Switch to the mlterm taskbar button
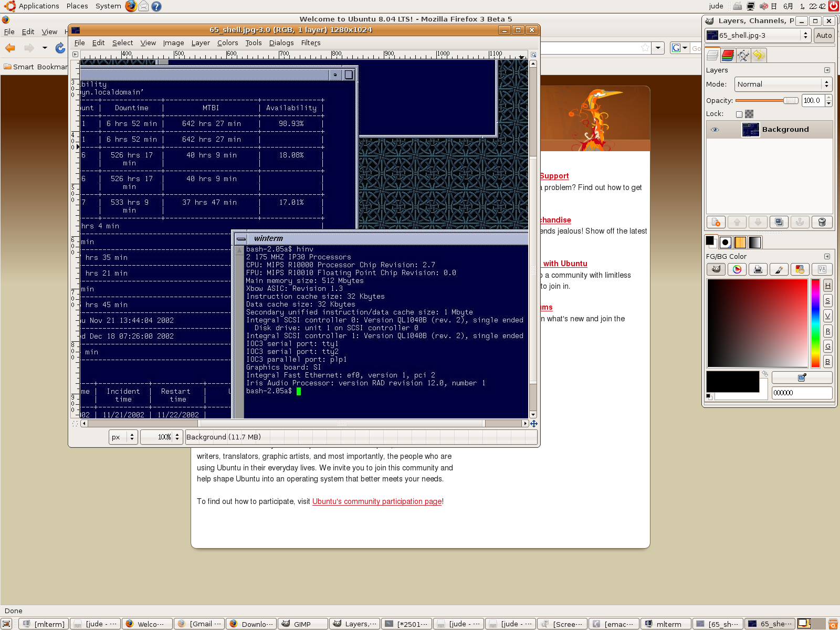This screenshot has width=840, height=630. (x=667, y=624)
